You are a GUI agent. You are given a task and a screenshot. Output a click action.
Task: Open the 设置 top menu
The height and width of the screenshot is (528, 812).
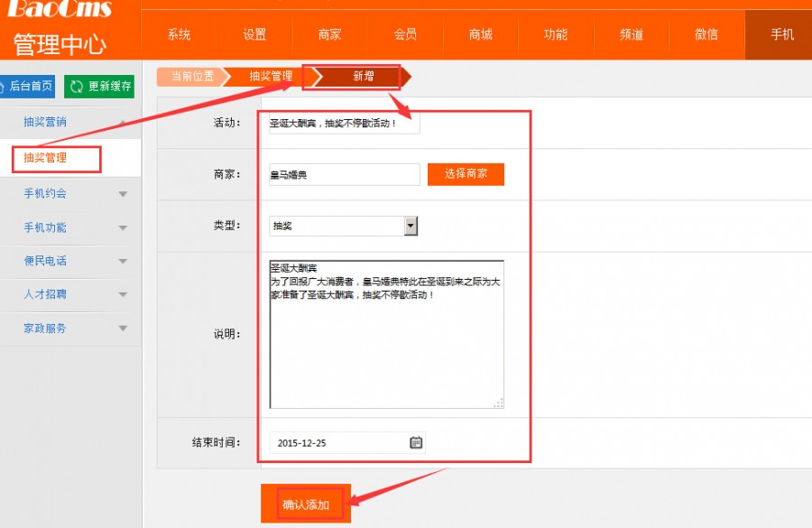pyautogui.click(x=254, y=34)
